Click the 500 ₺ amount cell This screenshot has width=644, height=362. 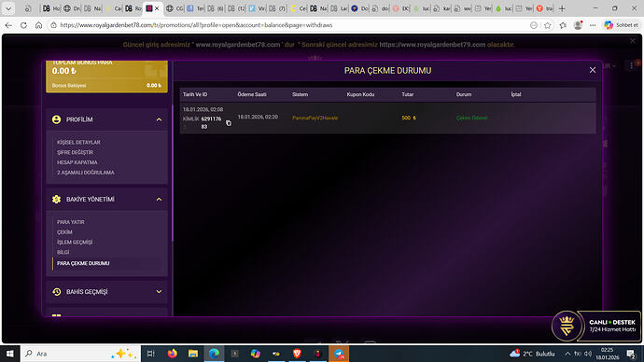[409, 118]
